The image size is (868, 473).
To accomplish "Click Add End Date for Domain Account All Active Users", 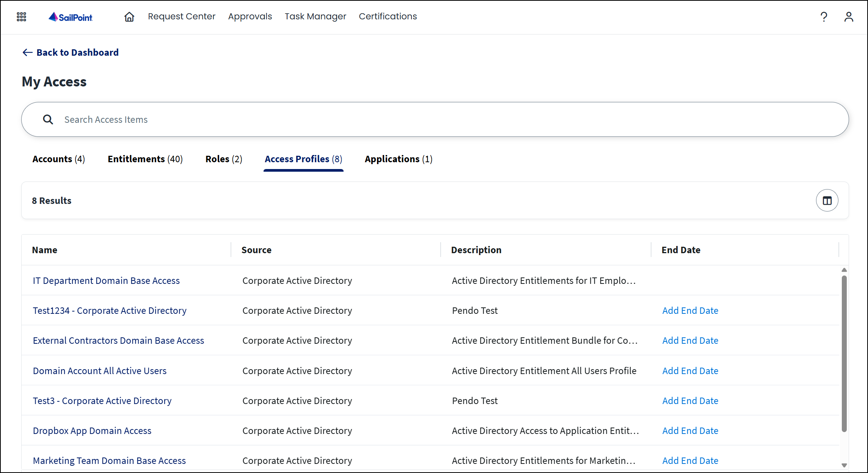I will (690, 371).
